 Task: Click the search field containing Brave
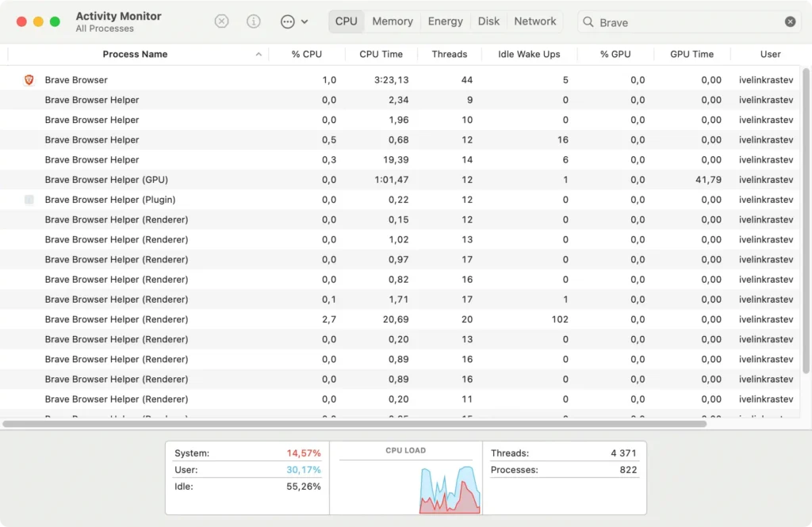point(689,21)
